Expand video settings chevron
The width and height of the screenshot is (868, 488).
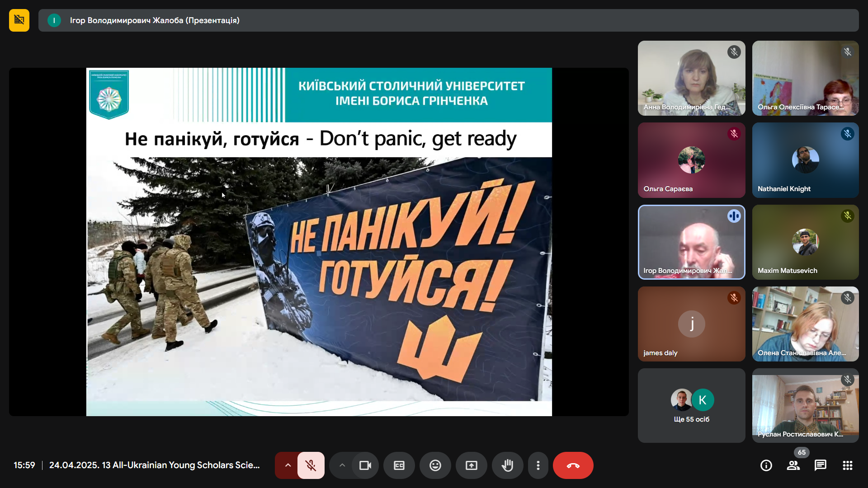pyautogui.click(x=342, y=465)
